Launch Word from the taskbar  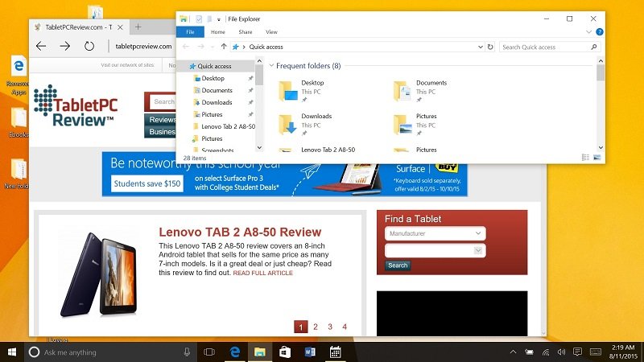[310, 352]
